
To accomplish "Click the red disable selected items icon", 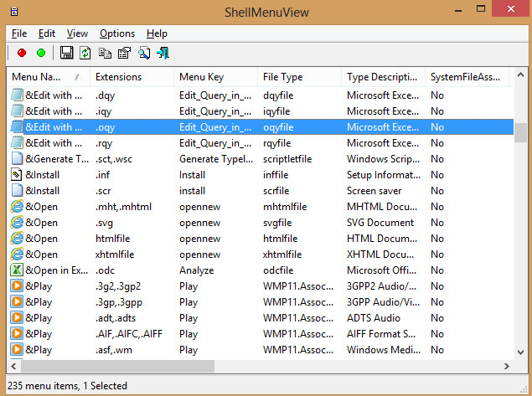I will coord(22,53).
